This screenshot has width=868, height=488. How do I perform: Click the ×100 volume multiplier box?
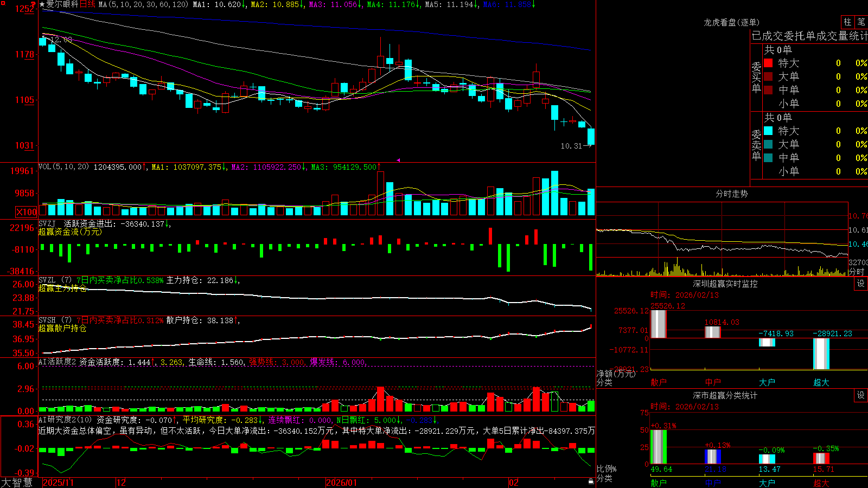[27, 212]
